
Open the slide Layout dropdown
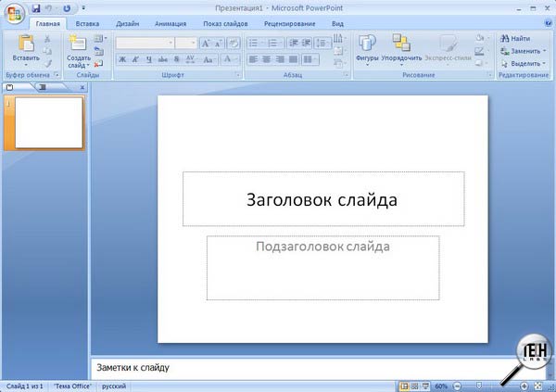point(100,38)
